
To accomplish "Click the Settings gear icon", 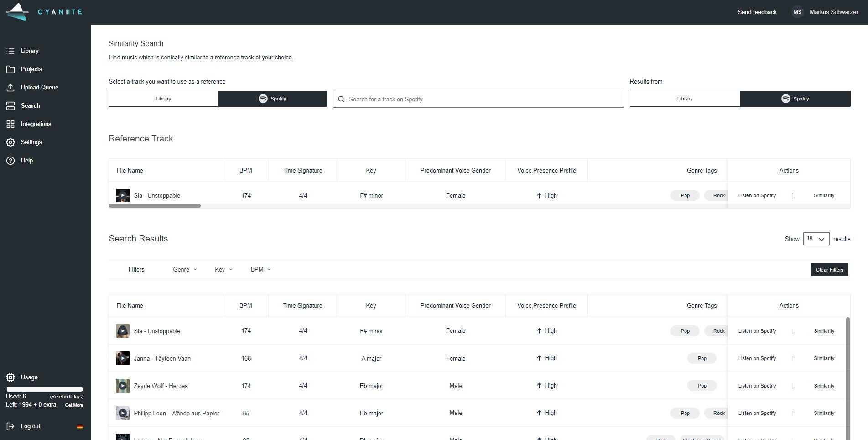I will [x=10, y=142].
